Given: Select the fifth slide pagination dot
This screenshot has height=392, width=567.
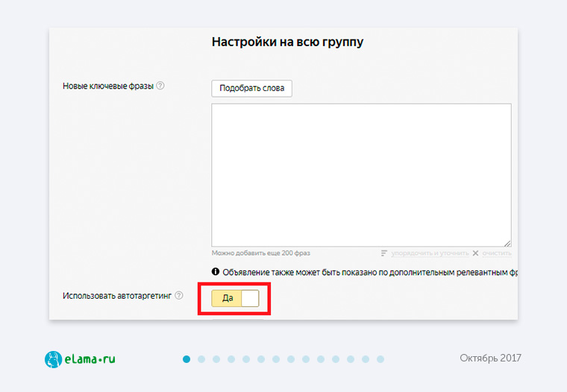Looking at the screenshot, I should tap(246, 359).
